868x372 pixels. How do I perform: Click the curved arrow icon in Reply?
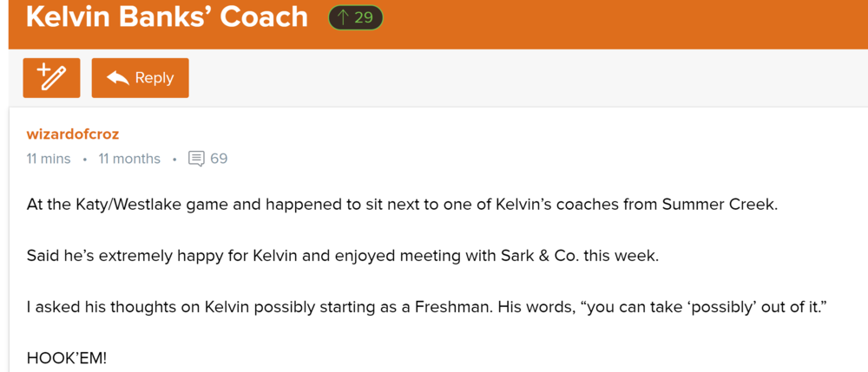[x=117, y=78]
